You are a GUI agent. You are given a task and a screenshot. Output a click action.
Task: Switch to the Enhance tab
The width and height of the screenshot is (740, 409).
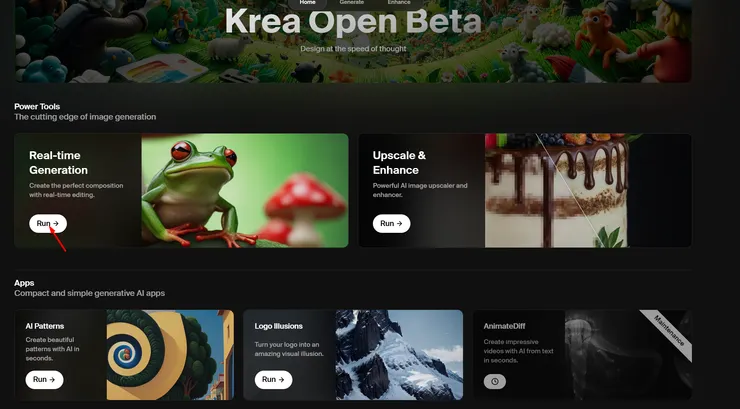(399, 3)
